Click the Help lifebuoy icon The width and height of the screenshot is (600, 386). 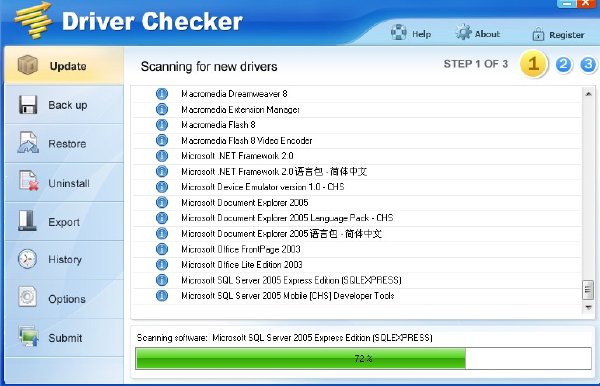[399, 32]
